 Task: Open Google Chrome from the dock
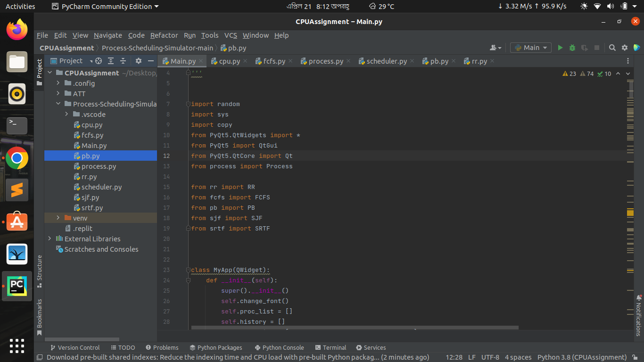[x=17, y=158]
